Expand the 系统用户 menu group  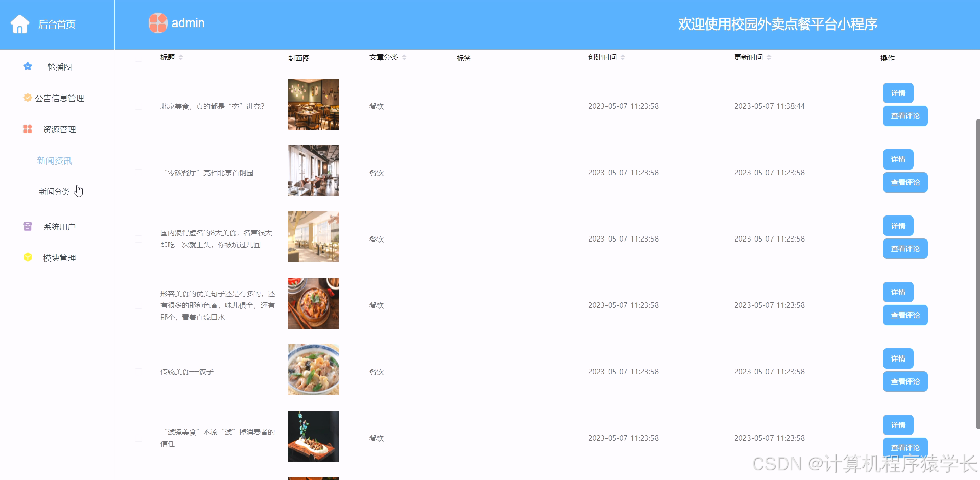click(59, 227)
